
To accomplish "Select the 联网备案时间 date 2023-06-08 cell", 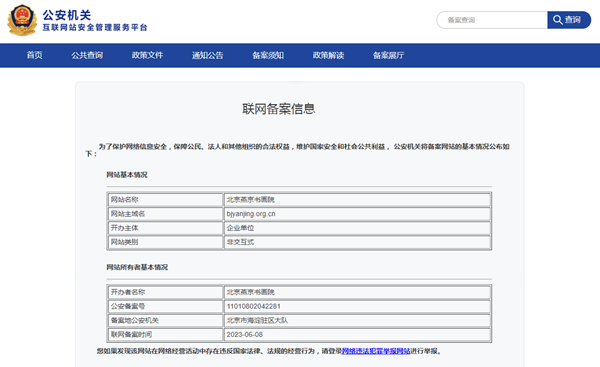I will pos(357,334).
